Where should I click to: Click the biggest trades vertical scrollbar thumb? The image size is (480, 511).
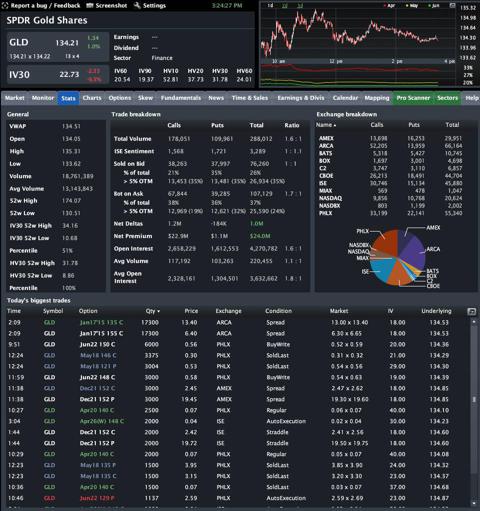[474, 399]
